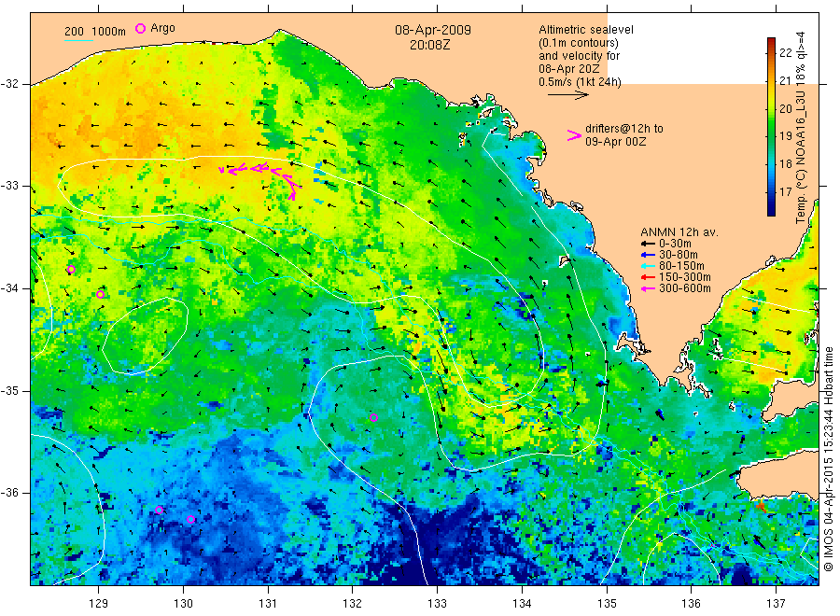This screenshot has height=616, width=840.
Task: Click the '22' tick on temperature scale
Action: coord(785,52)
